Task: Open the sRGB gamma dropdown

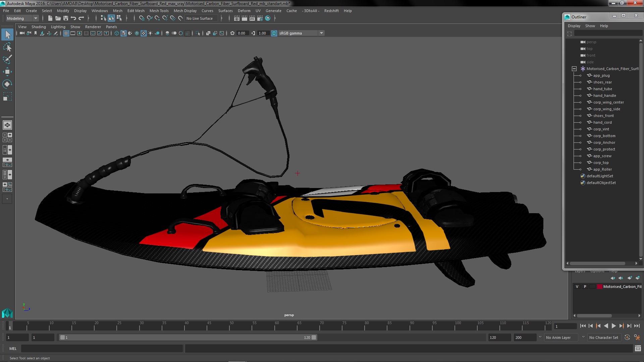Action: (321, 33)
